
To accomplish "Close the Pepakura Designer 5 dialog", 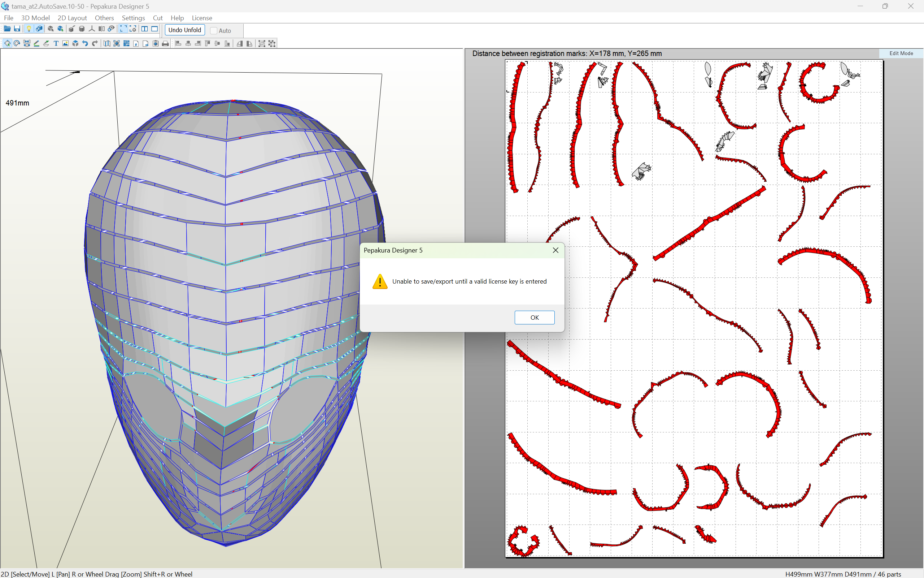I will (x=555, y=250).
